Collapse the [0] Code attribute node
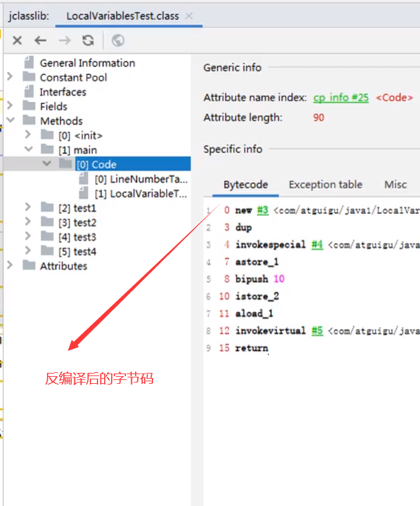The image size is (420, 506). tap(47, 163)
